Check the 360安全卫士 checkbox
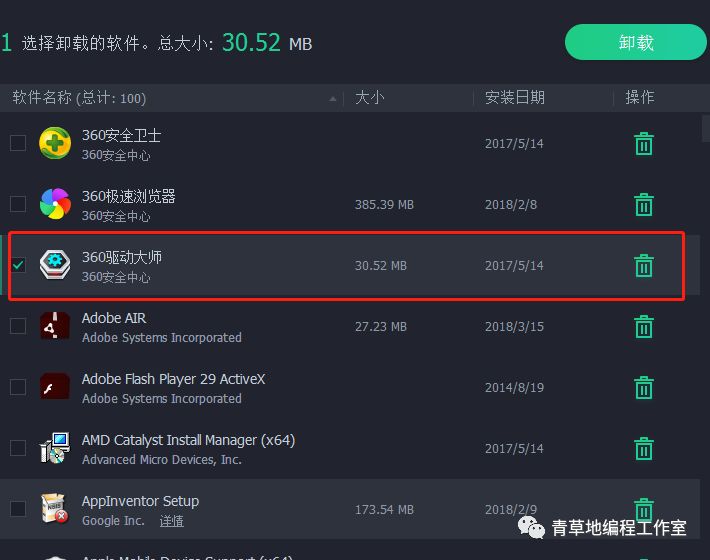This screenshot has width=710, height=560. point(18,143)
